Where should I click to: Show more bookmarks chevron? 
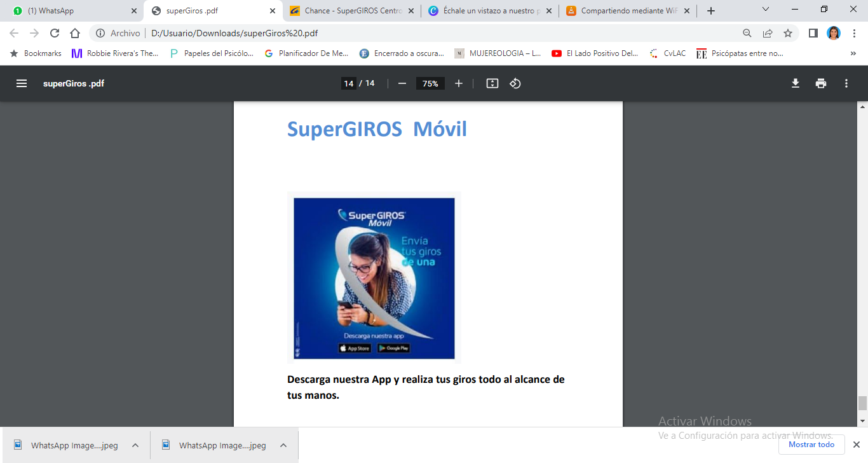click(853, 53)
